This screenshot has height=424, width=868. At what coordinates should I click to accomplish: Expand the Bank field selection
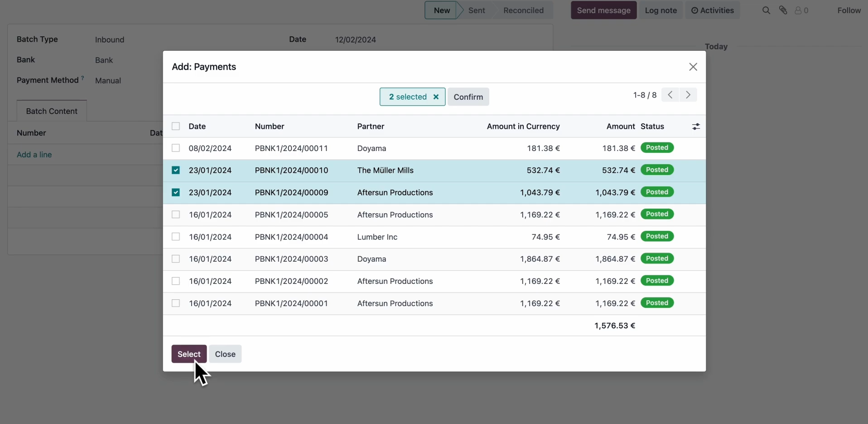[x=104, y=60]
